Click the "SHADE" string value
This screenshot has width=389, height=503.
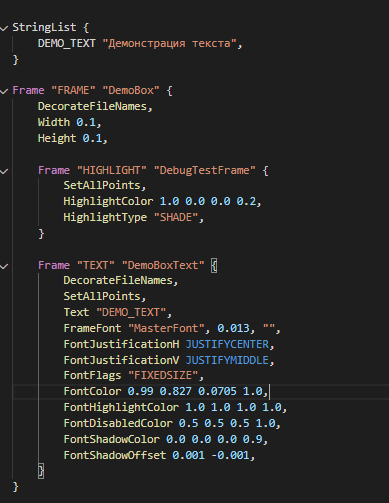176,217
